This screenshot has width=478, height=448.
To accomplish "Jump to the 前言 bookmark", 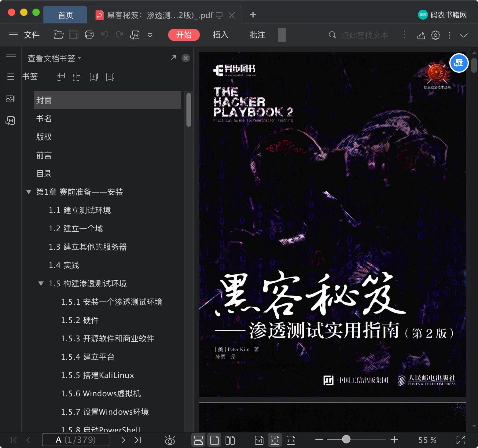I will pos(44,155).
